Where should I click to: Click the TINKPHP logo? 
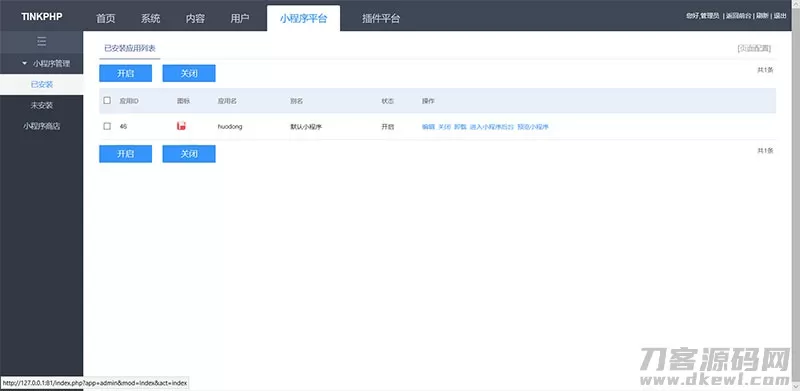click(x=42, y=16)
